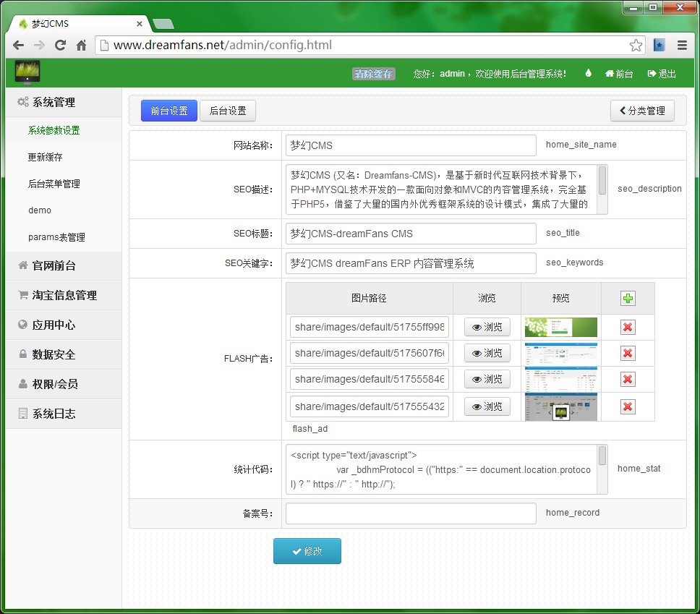This screenshot has height=614, width=700.
Task: Open Chrome hamburger menu
Action: (x=682, y=45)
